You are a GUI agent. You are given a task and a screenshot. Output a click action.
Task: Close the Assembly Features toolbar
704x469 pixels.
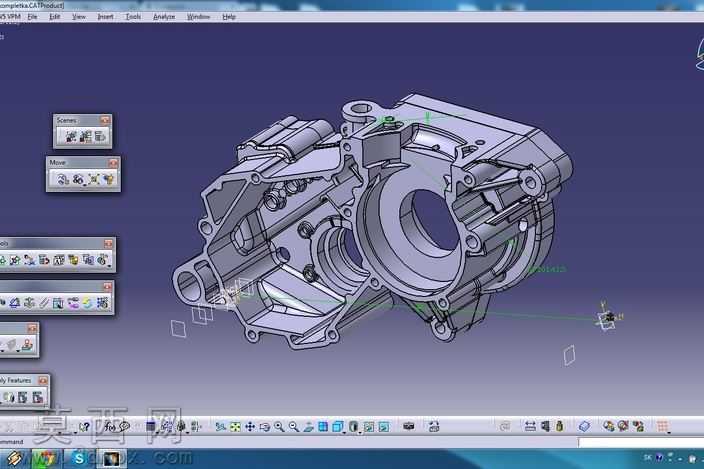(43, 380)
